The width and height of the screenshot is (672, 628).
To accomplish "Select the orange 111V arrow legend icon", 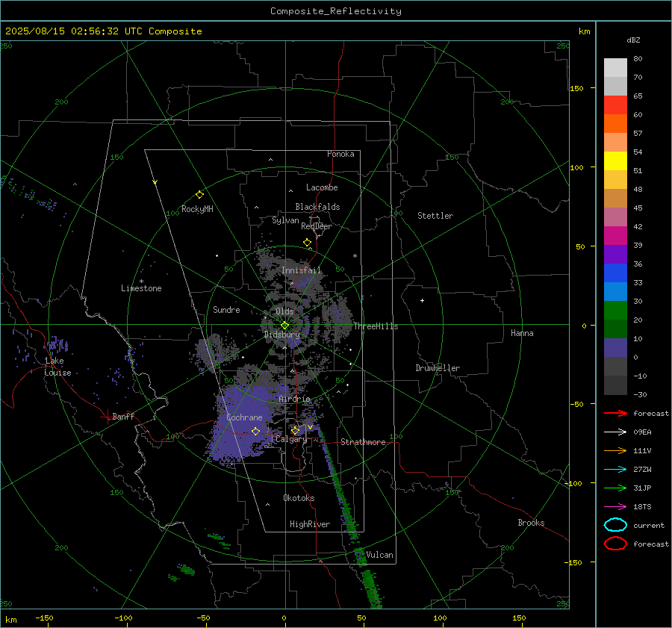I will click(x=615, y=450).
